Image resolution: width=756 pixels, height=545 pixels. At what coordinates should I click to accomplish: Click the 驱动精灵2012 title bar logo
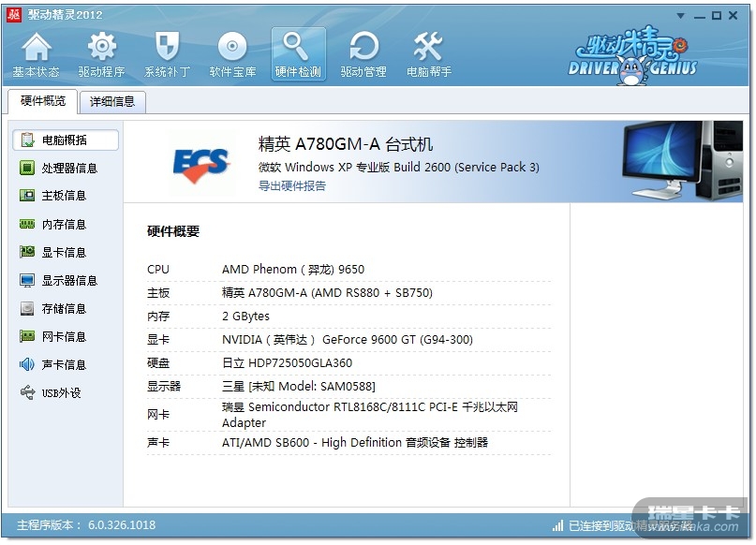tap(14, 14)
